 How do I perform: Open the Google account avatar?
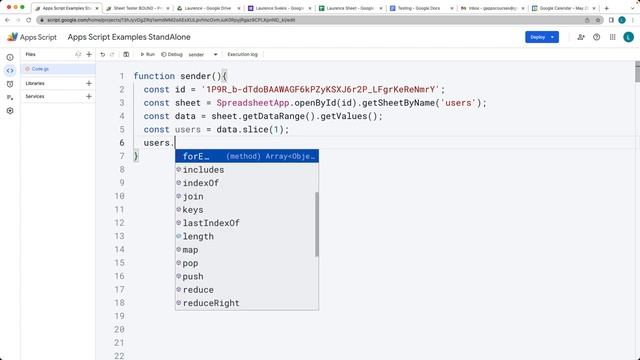628,37
